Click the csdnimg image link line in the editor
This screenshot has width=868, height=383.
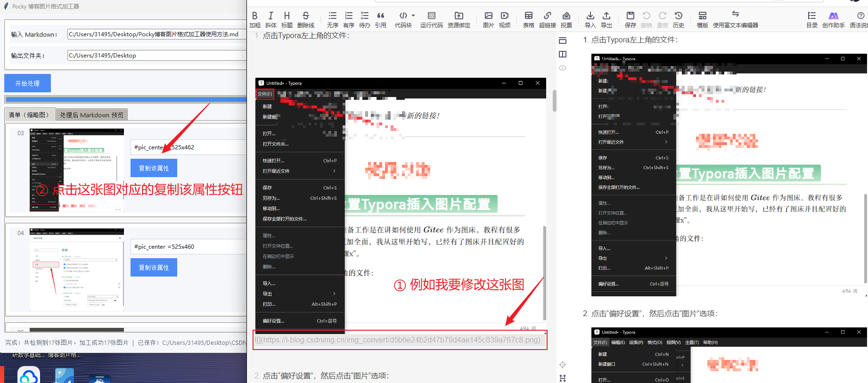coord(398,340)
